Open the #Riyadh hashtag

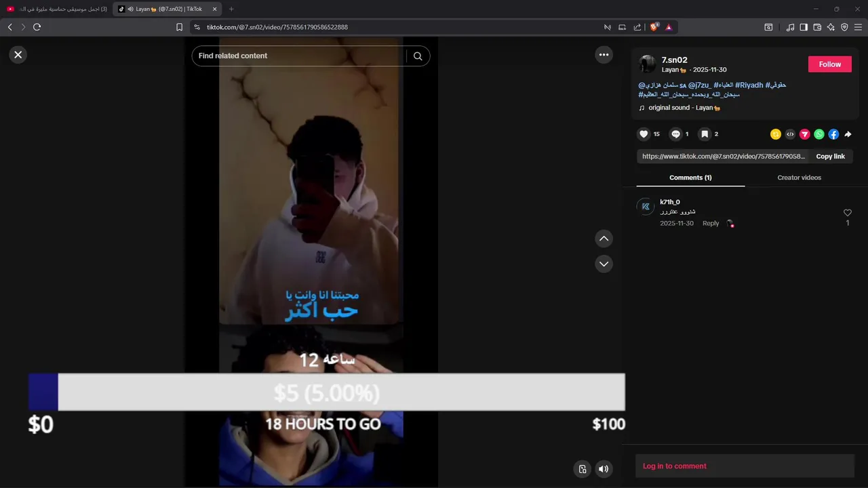pos(749,85)
